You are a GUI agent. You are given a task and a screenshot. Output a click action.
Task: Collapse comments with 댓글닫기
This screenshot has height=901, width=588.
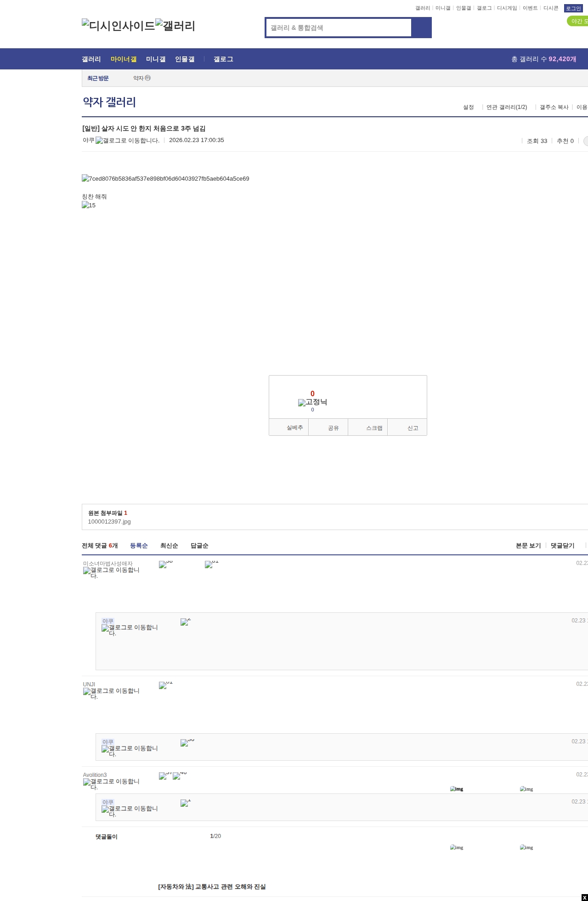563,546
